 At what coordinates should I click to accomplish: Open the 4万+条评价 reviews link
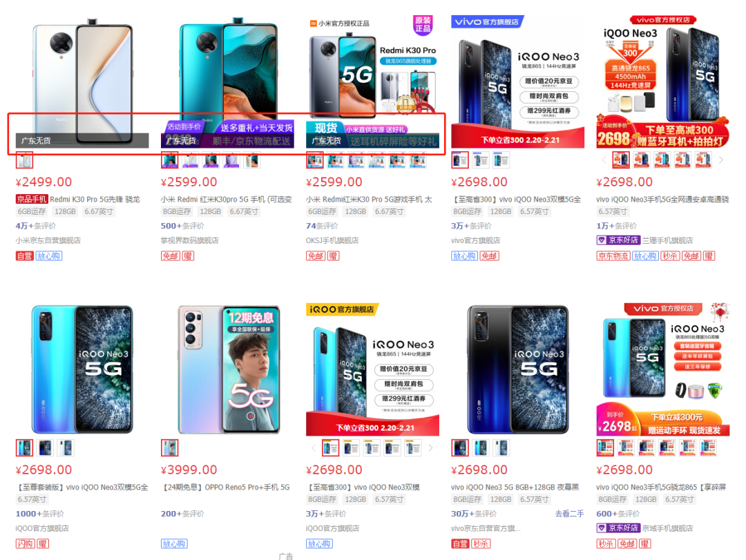(36, 226)
